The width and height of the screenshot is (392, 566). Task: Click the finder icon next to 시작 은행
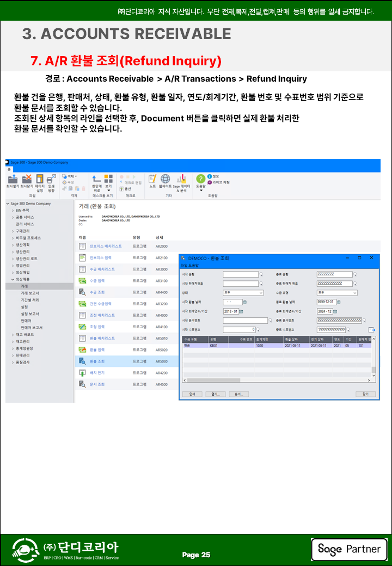click(261, 274)
